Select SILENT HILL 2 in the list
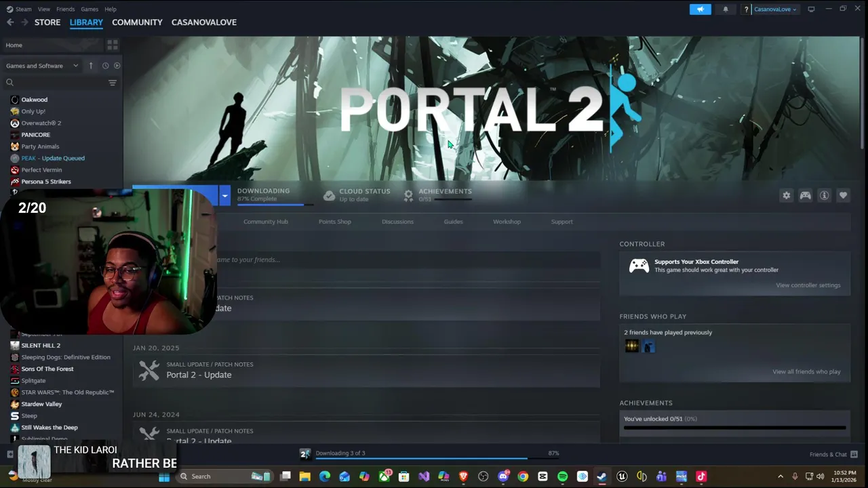 click(41, 346)
